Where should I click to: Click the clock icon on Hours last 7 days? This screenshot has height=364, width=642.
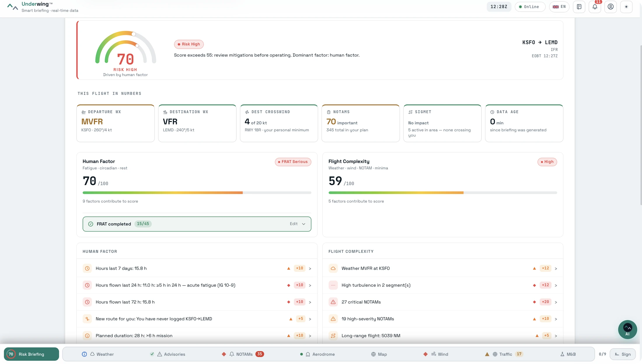pyautogui.click(x=87, y=268)
